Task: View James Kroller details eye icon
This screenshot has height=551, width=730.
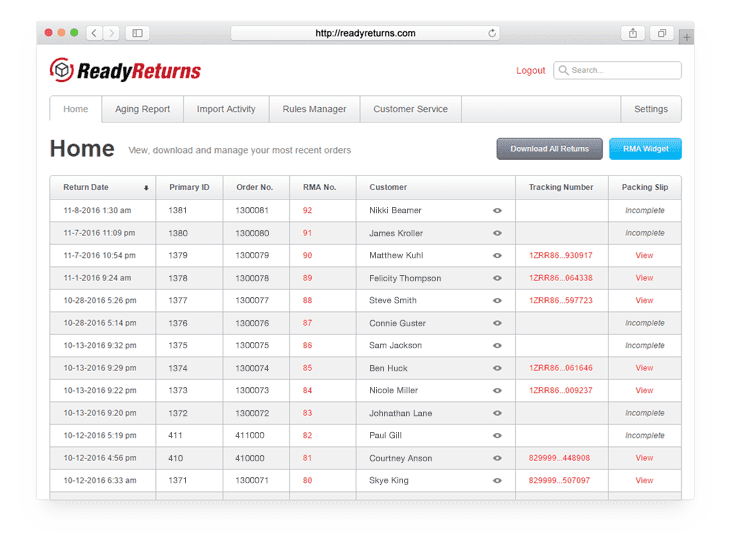Action: [497, 233]
